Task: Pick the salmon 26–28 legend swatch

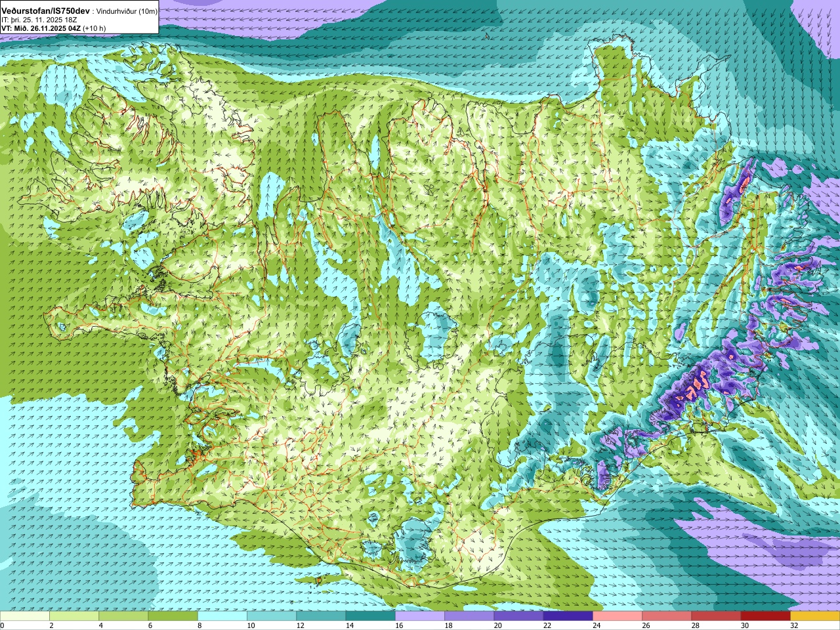Action: [667, 616]
